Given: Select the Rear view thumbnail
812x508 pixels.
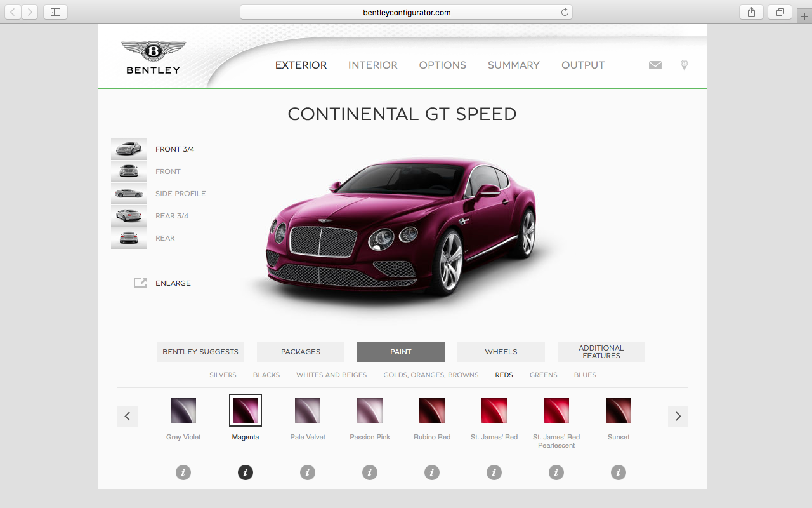Looking at the screenshot, I should pos(129,238).
